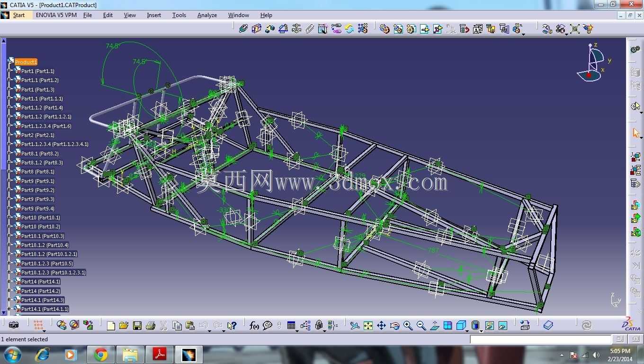Select the Coincidence Constraint tool
The width and height of the screenshot is (644, 364).
[x=243, y=29]
